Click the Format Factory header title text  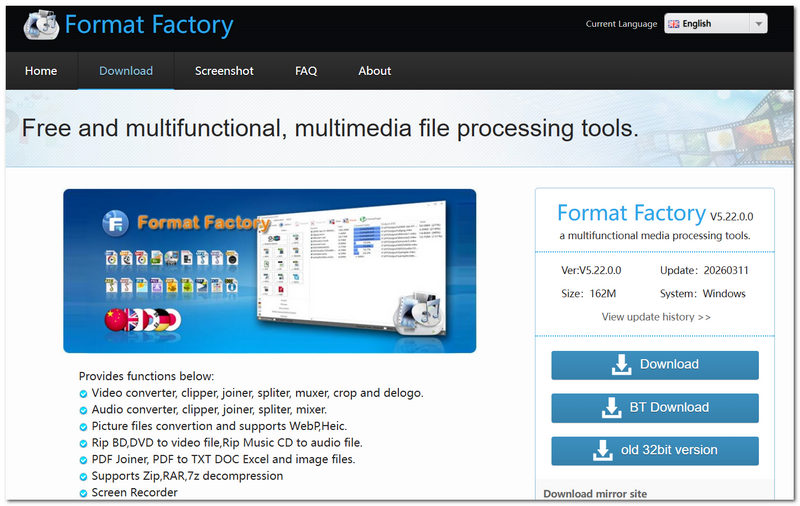click(x=149, y=24)
